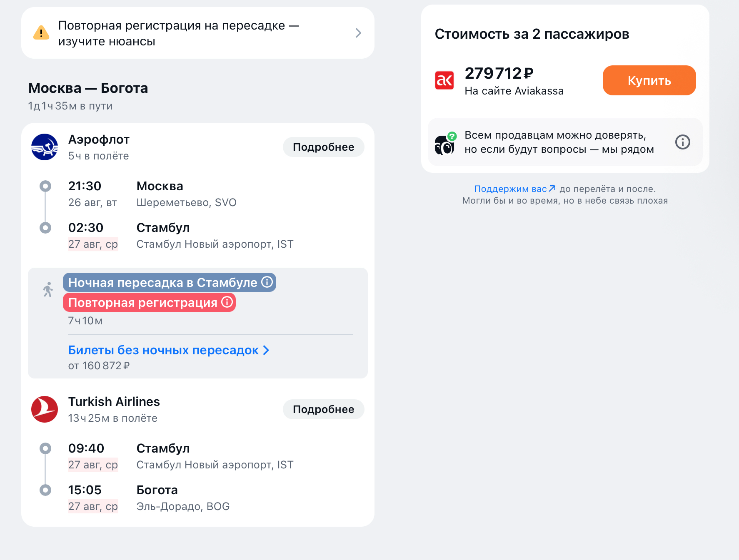The image size is (739, 560).
Task: Click the 279712 ₽ price text
Action: (x=499, y=73)
